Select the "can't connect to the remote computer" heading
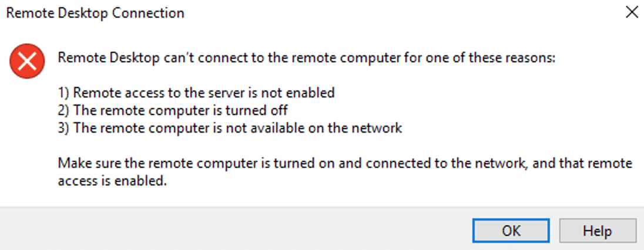Image resolution: width=644 pixels, height=250 pixels. 306,58
